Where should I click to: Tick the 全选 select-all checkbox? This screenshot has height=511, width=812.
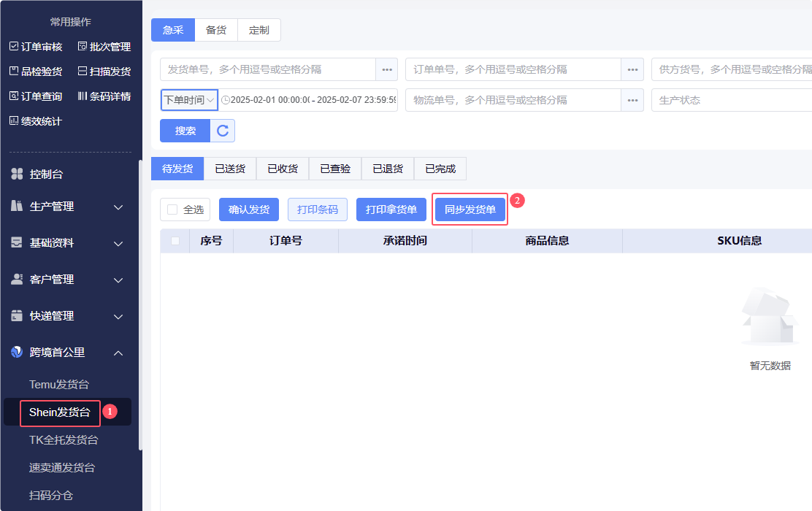(172, 210)
